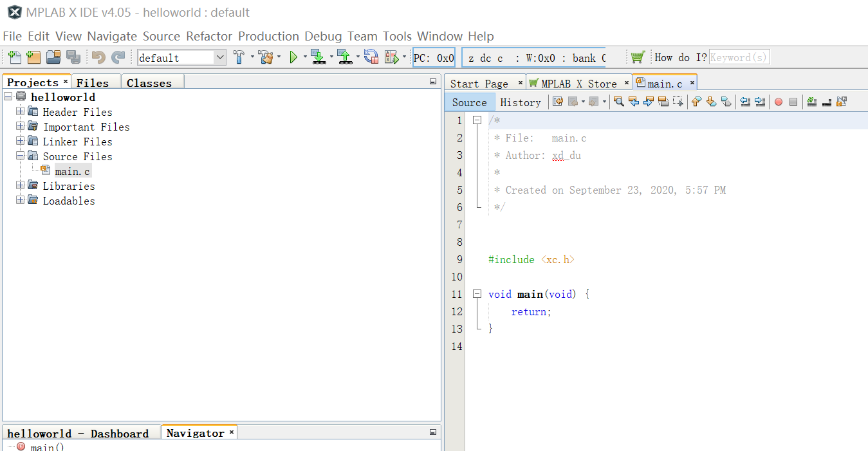This screenshot has height=451, width=868.
Task: Open the dropdown arrow beside the hammer icon
Action: tap(252, 57)
